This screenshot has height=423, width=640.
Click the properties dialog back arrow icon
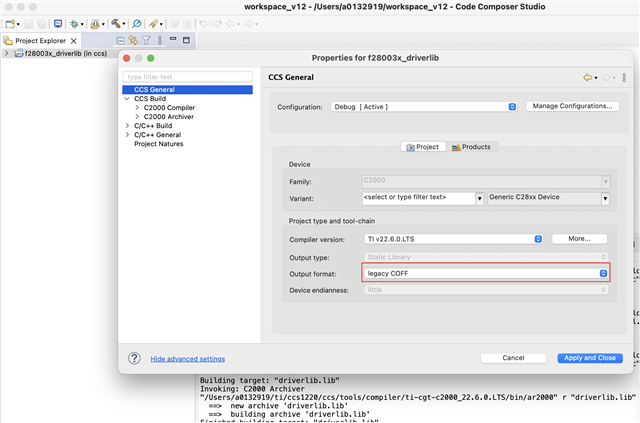point(587,77)
